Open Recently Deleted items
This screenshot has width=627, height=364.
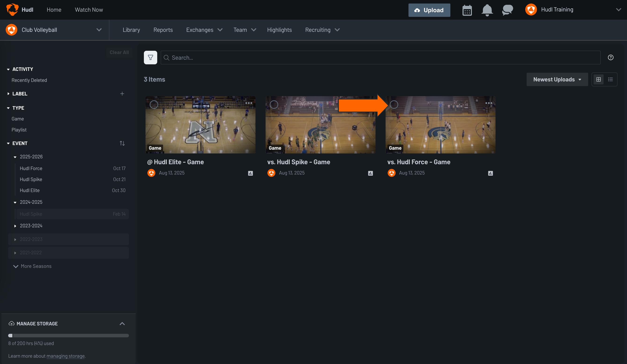click(29, 80)
